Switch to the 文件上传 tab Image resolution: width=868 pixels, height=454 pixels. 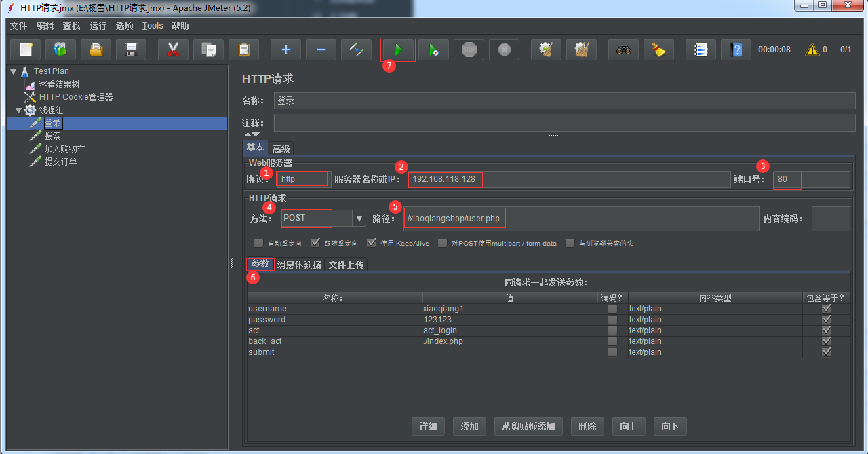tap(347, 265)
